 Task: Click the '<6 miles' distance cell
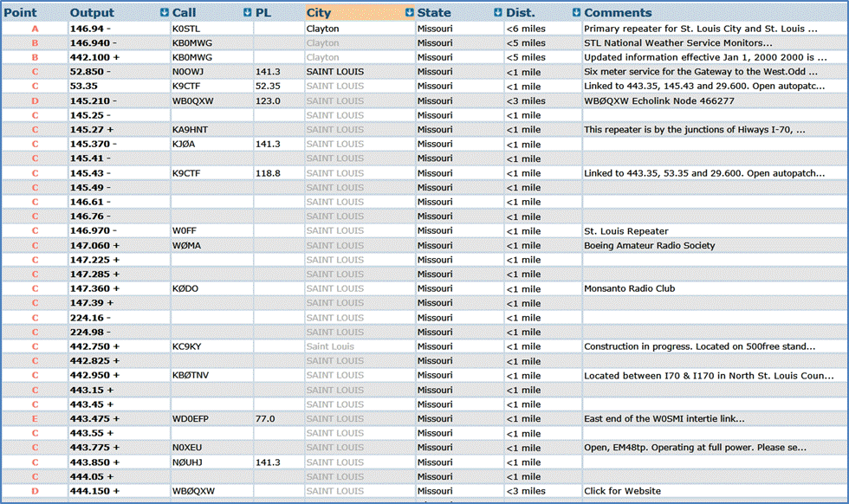point(526,29)
